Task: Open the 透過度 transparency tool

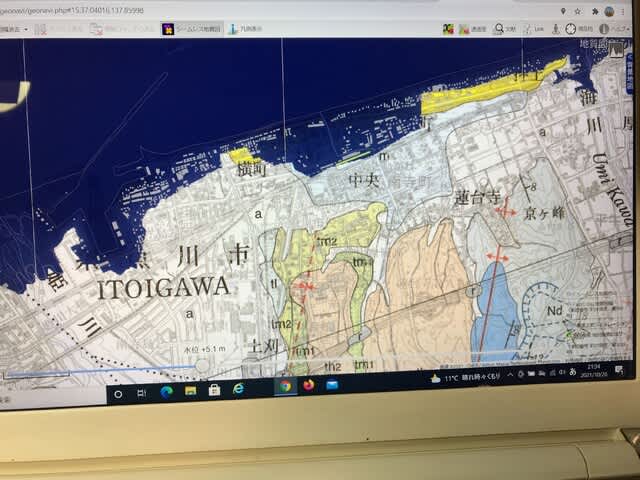Action: point(465,29)
